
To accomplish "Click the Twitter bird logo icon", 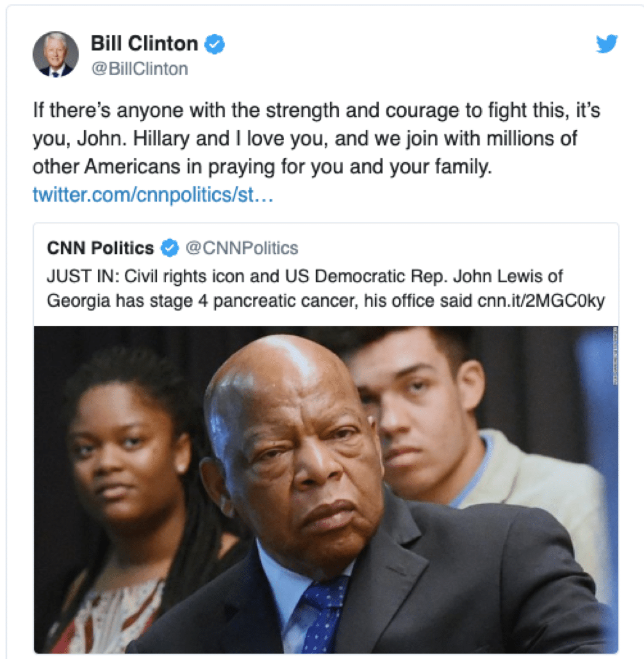I will pos(606,43).
